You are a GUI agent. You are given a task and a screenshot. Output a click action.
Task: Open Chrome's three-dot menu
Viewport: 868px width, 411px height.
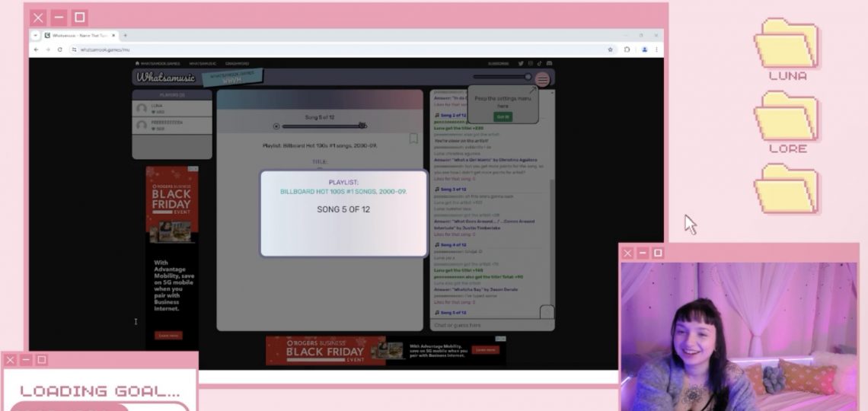(656, 49)
